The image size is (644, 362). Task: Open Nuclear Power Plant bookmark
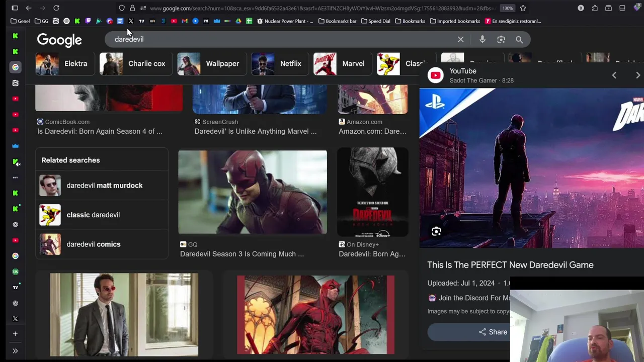click(285, 21)
